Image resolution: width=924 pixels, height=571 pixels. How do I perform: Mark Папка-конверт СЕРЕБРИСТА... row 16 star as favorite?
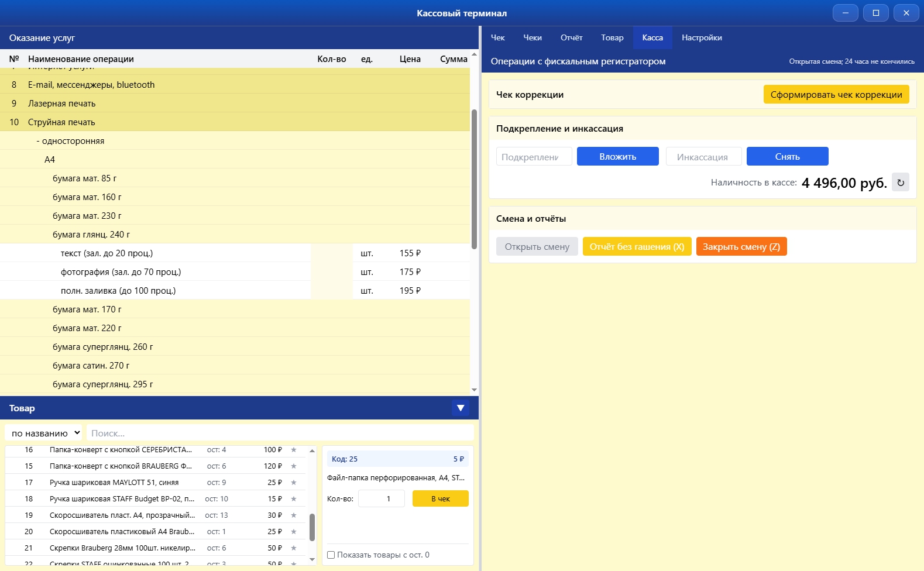294,450
